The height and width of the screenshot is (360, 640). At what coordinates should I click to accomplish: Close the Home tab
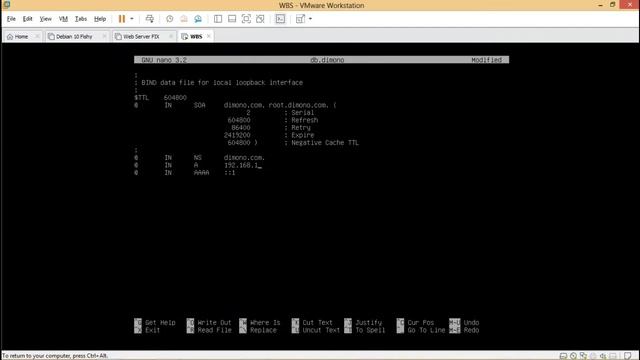coord(37,36)
